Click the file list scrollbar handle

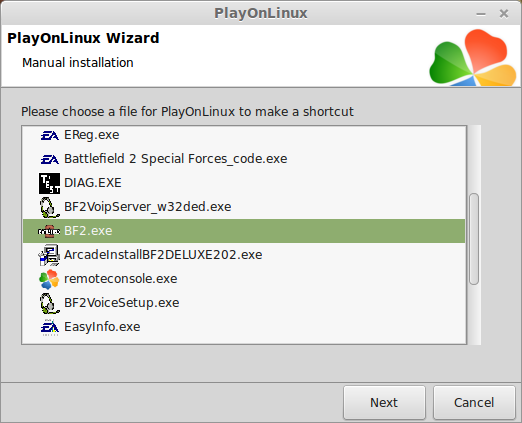click(474, 239)
